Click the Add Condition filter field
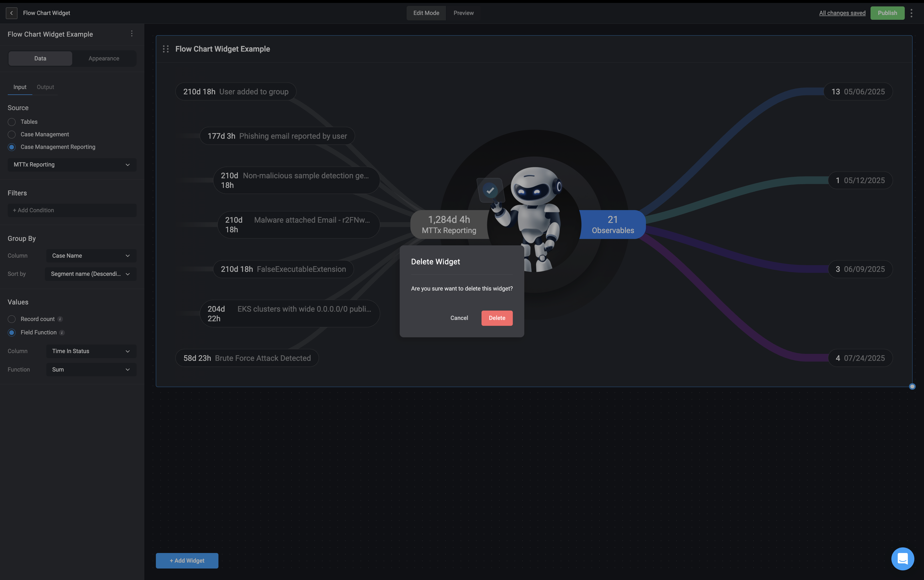 point(72,210)
